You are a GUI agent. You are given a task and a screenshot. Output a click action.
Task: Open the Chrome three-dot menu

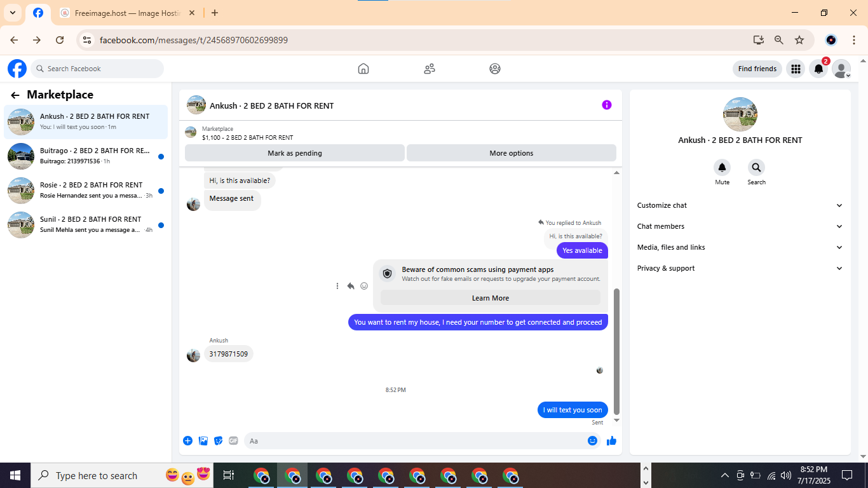854,40
